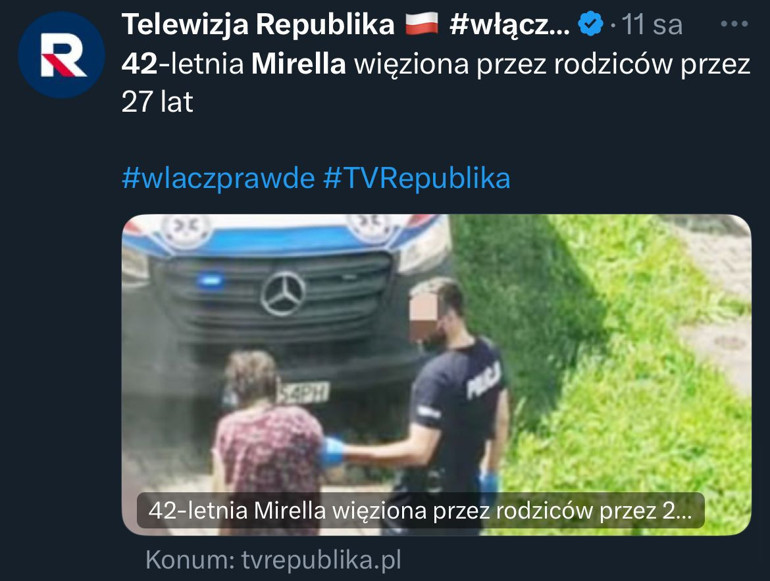Click the woman in floral blouse

pyautogui.click(x=266, y=432)
